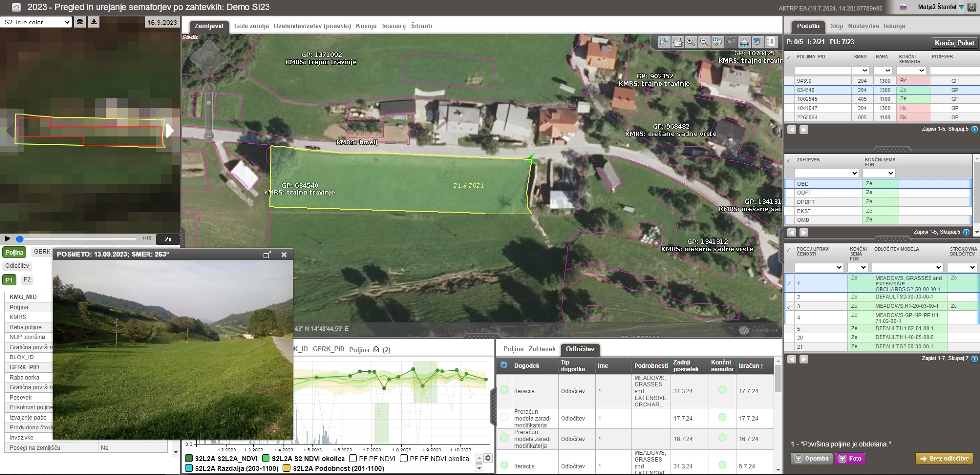The height and width of the screenshot is (475, 980).
Task: Click the Brez odločitve button
Action: 944,459
